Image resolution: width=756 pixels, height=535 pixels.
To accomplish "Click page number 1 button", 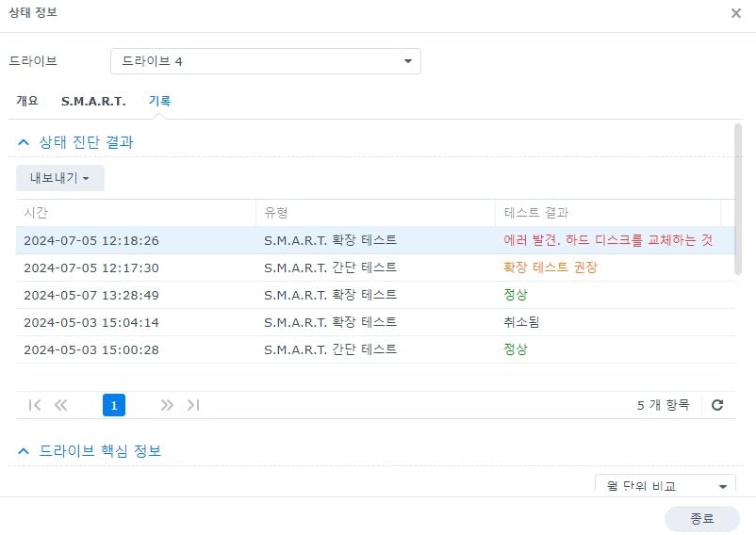I will [114, 405].
